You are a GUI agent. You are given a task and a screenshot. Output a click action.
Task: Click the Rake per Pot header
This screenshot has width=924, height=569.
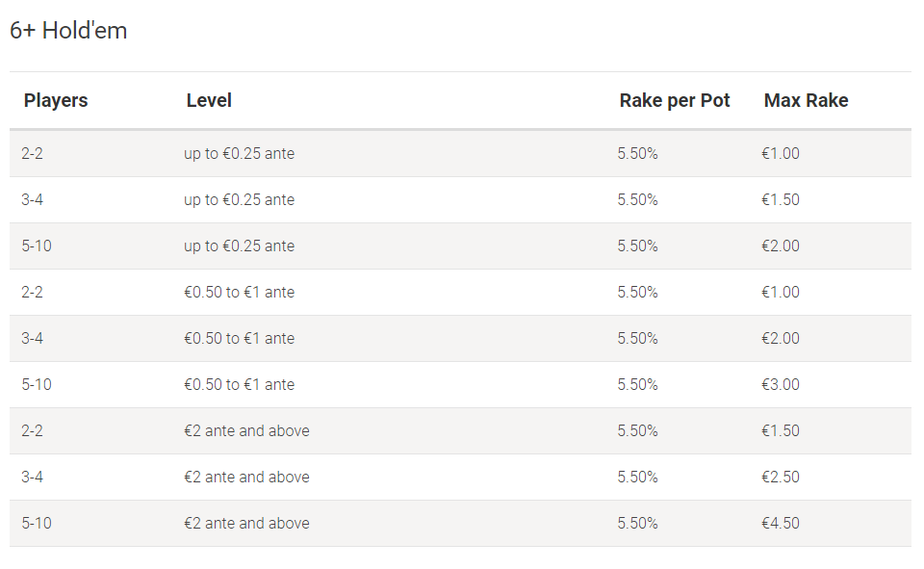tap(674, 100)
